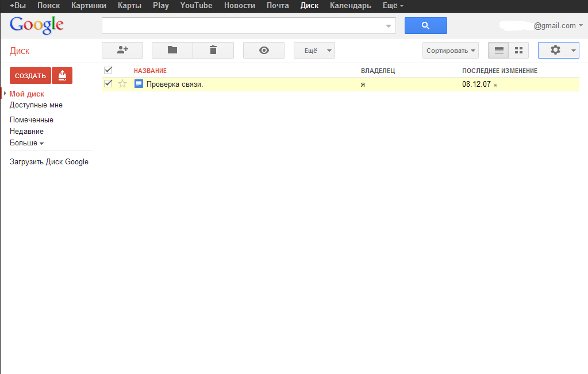
Task: Click the move-to-folder icon
Action: tap(172, 50)
